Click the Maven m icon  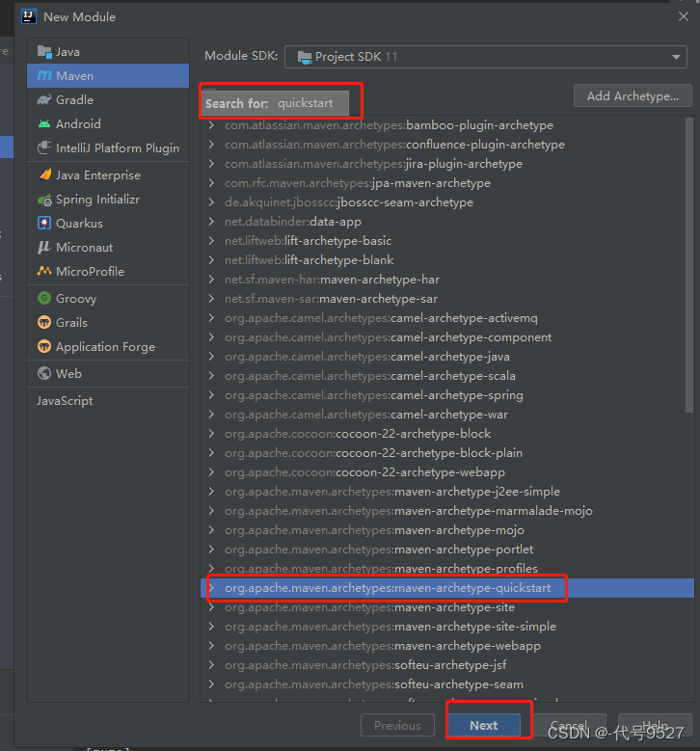pyautogui.click(x=44, y=75)
